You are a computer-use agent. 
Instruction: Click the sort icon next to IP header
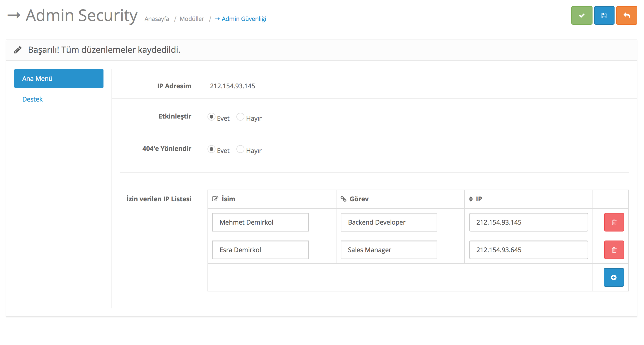click(471, 199)
